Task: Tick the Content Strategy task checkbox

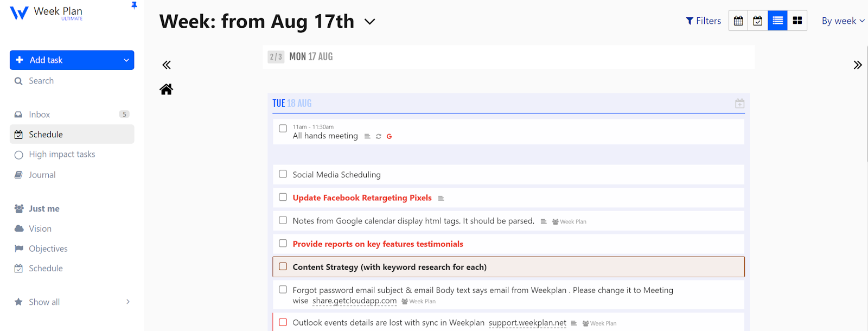Action: [x=283, y=266]
